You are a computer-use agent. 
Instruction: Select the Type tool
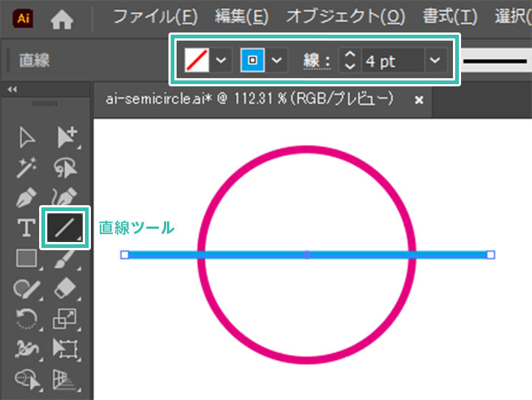click(x=27, y=228)
